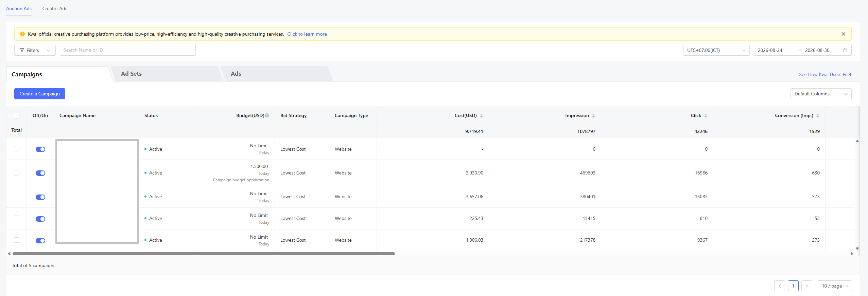Focus the Search Name or ID field

tap(127, 50)
